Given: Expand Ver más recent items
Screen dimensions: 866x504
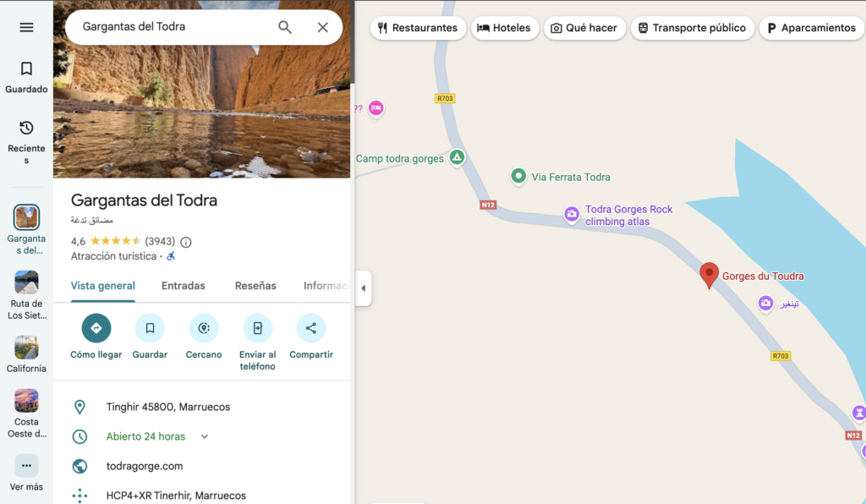Looking at the screenshot, I should pos(26,466).
